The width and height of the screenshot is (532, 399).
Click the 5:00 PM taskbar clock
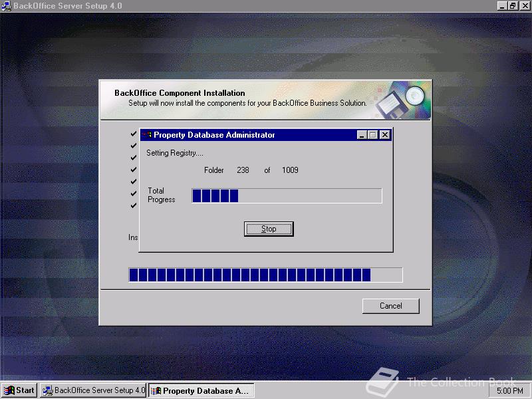(509, 391)
